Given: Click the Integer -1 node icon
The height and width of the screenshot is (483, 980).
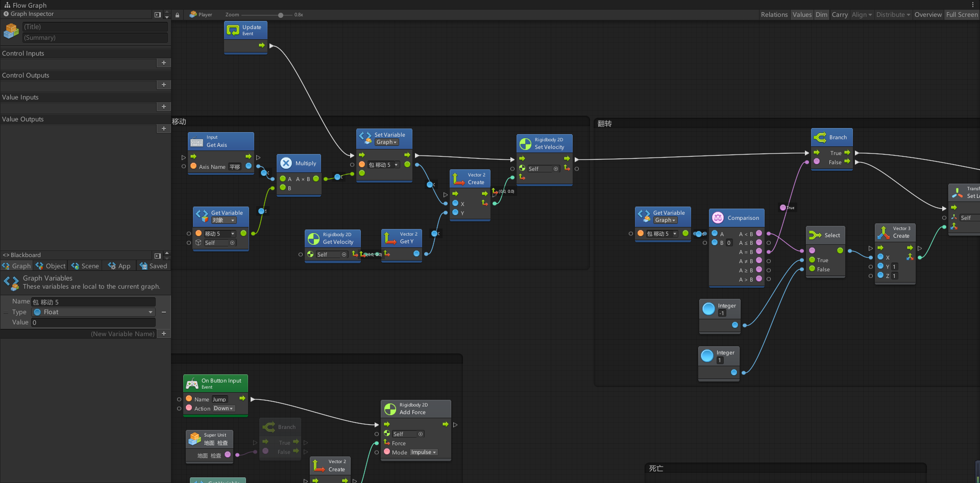Looking at the screenshot, I should [x=708, y=309].
